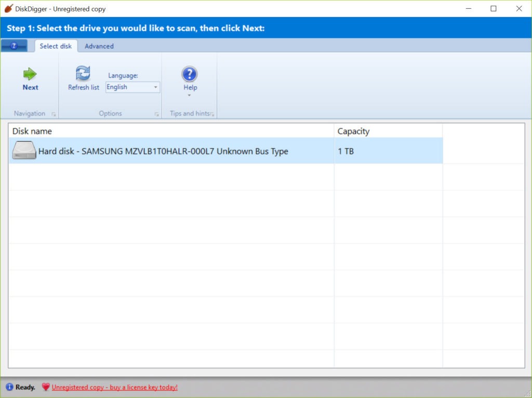This screenshot has height=398, width=532.
Task: Expand the Navigation group launcher
Action: pos(54,114)
